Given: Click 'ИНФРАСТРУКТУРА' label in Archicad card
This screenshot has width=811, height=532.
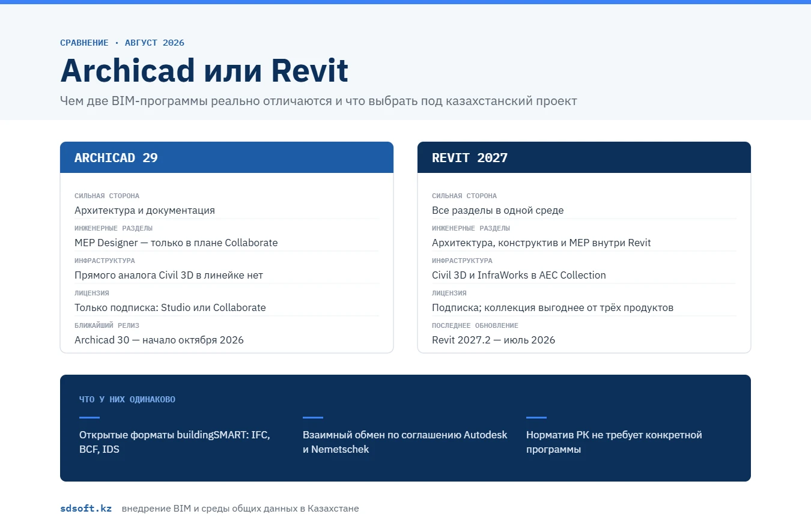Looking at the screenshot, I should pos(105,261).
